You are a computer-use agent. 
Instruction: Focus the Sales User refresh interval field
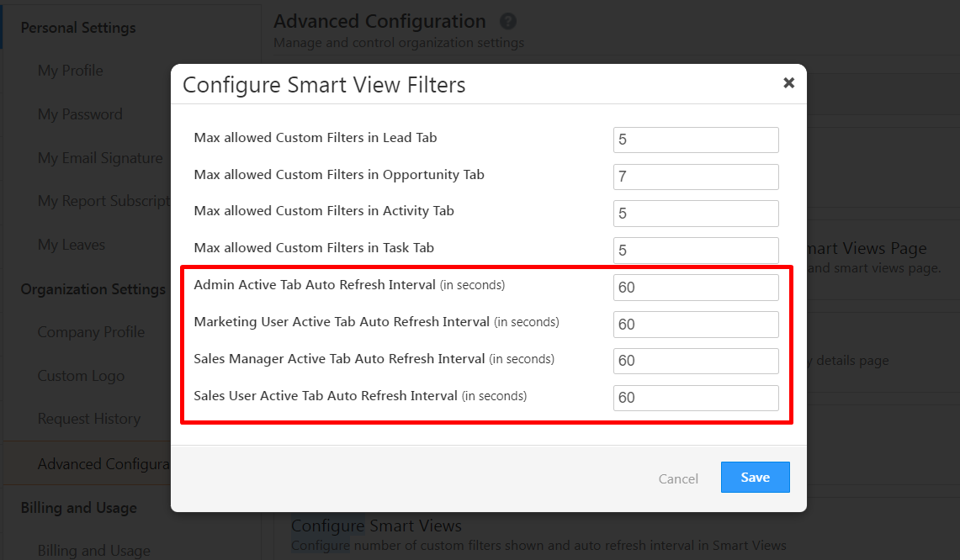696,398
